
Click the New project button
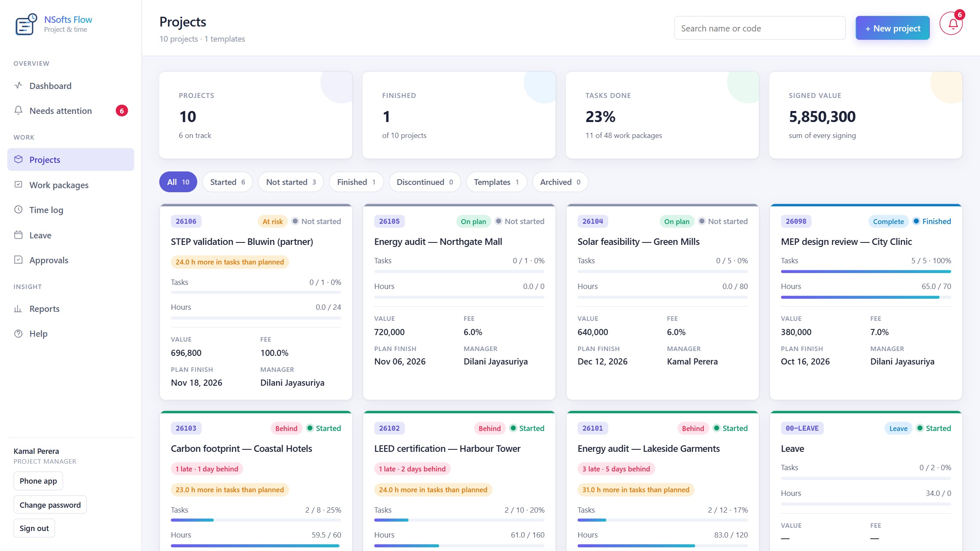point(893,28)
